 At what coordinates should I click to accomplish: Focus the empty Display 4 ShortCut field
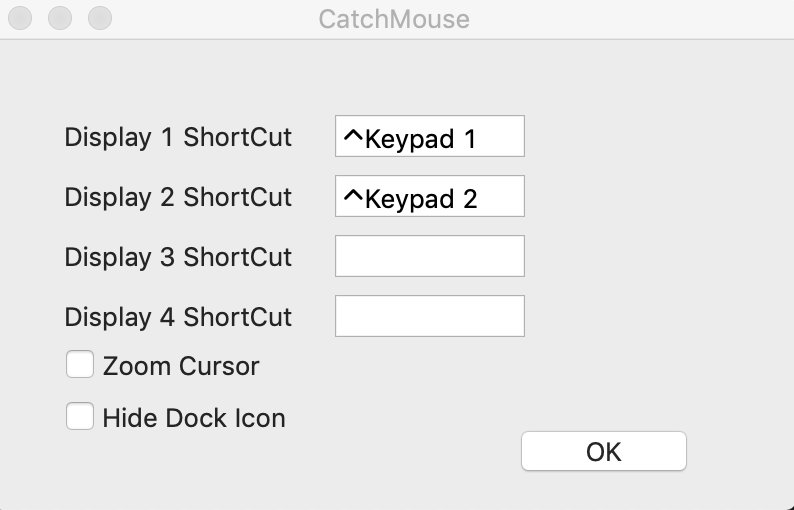[x=429, y=316]
